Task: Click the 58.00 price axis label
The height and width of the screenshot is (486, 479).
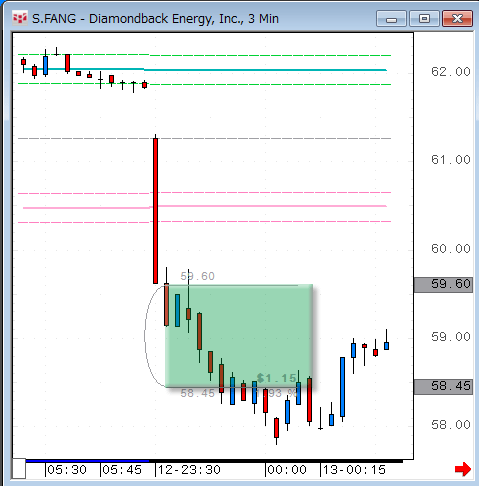Action: [451, 425]
